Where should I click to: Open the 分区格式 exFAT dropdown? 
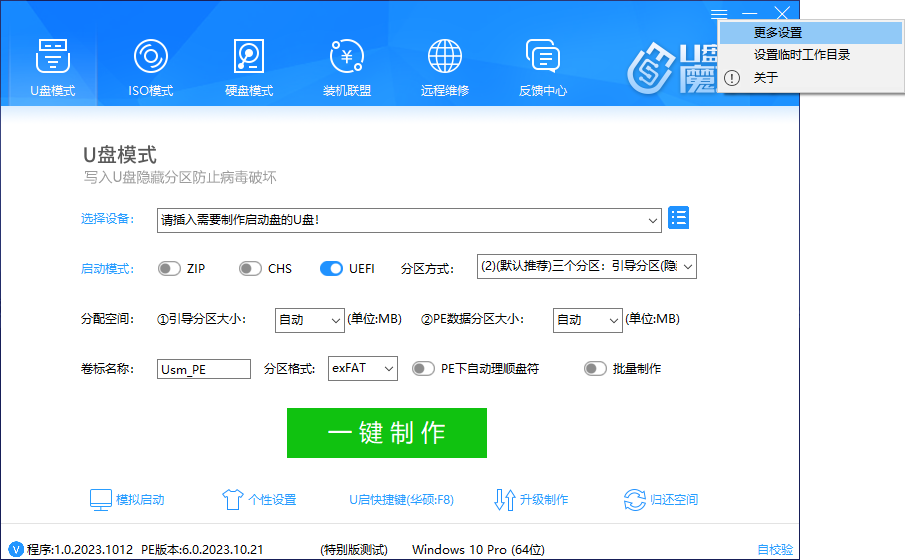pyautogui.click(x=362, y=368)
